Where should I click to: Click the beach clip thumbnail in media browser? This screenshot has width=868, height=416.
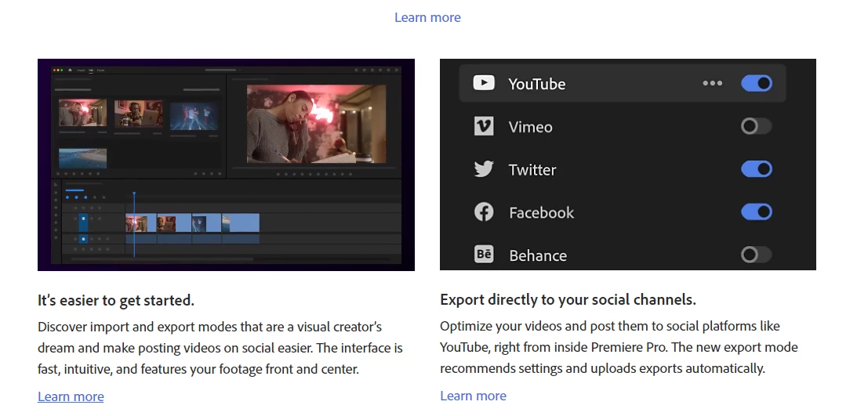point(82,158)
